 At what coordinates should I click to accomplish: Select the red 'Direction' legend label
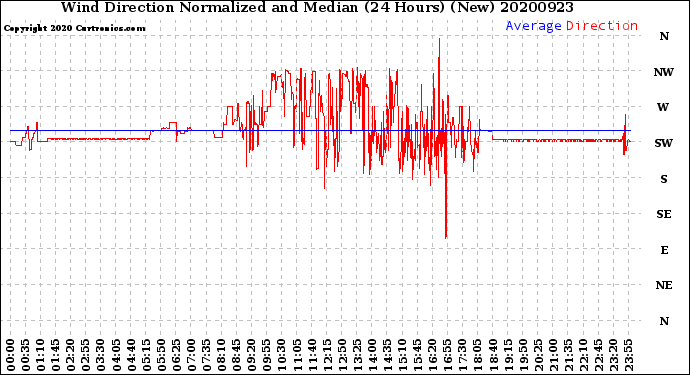click(602, 26)
